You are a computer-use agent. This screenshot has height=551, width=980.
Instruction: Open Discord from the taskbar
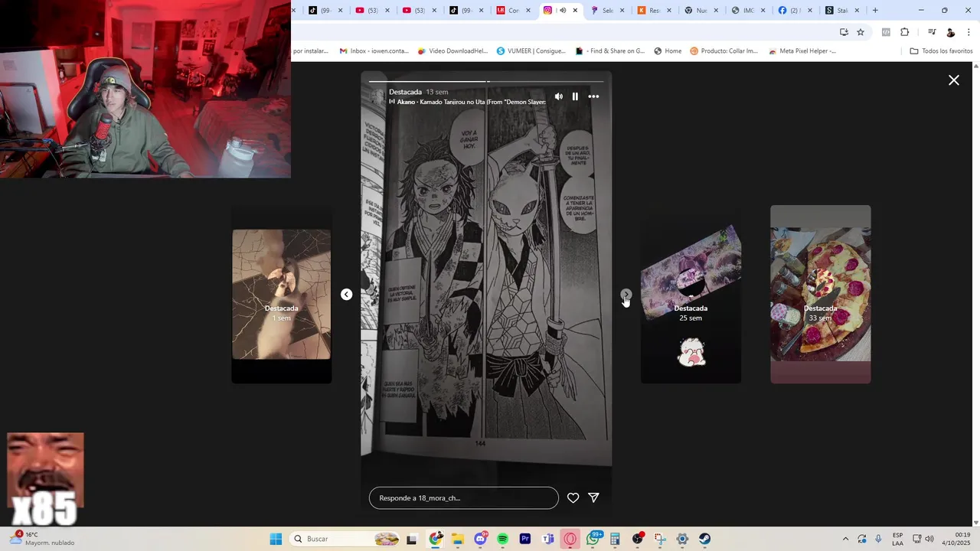coord(480,539)
